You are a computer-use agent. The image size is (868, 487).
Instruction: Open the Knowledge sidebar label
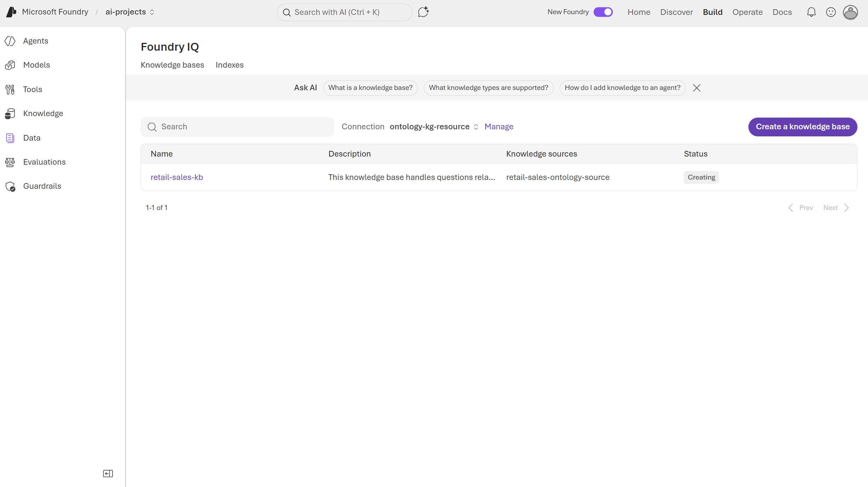coord(43,114)
